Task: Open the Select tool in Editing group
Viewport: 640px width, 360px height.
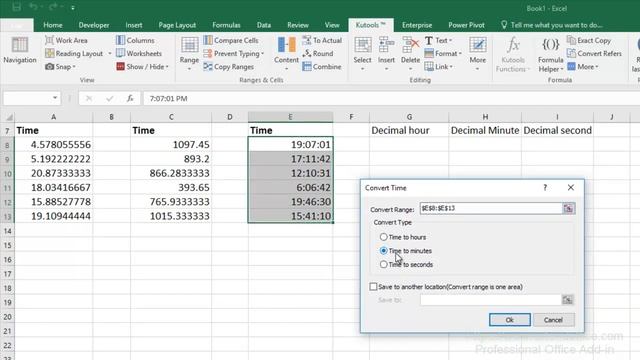Action: tap(362, 53)
